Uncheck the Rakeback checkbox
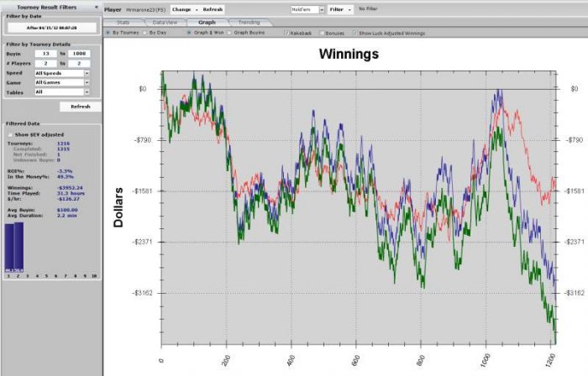This screenshot has width=588, height=376. tap(288, 33)
